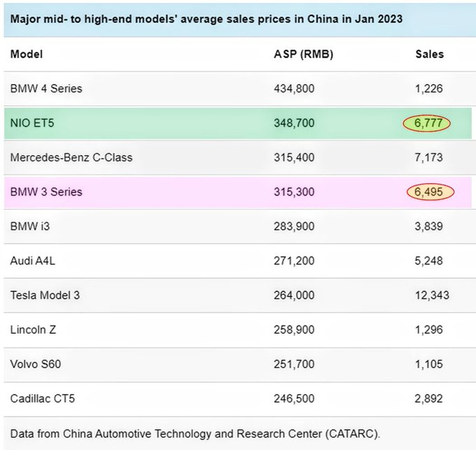476x450 pixels.
Task: Click the ASP value 264,000
Action: (294, 295)
